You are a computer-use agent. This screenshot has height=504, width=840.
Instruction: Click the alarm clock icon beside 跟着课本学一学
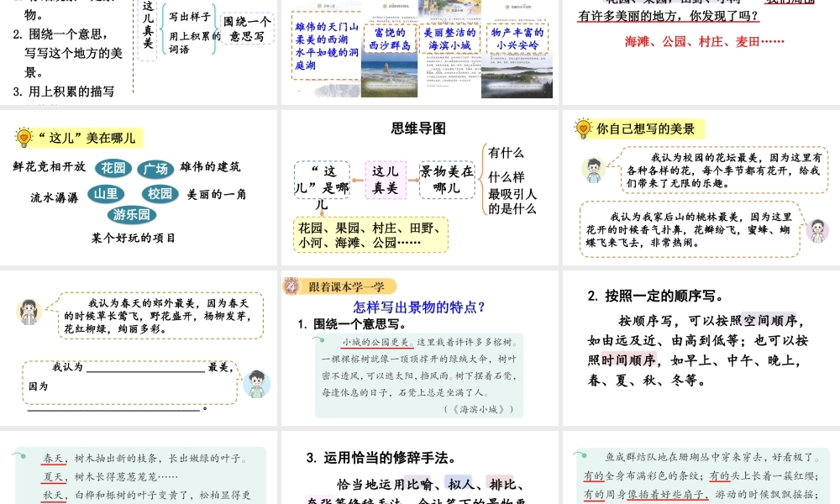pos(291,286)
